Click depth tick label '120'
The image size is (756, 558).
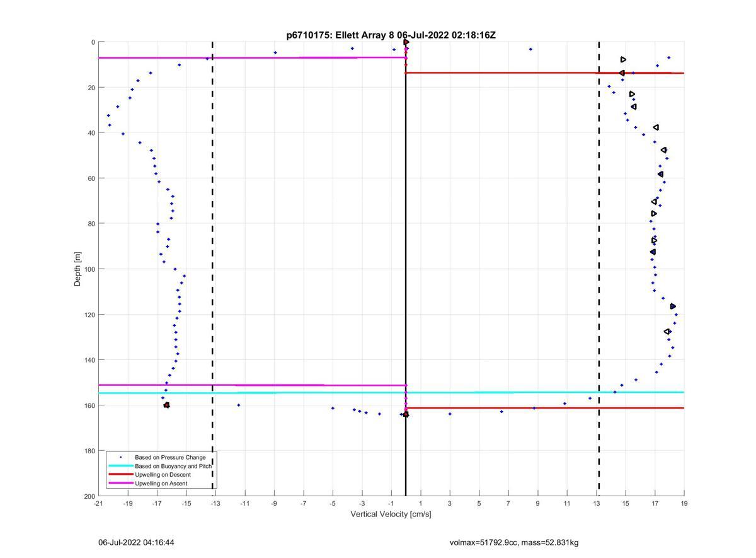pos(89,315)
